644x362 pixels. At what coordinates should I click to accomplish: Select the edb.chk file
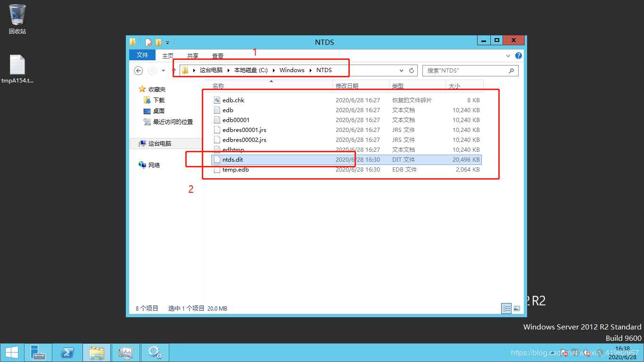pos(347,100)
